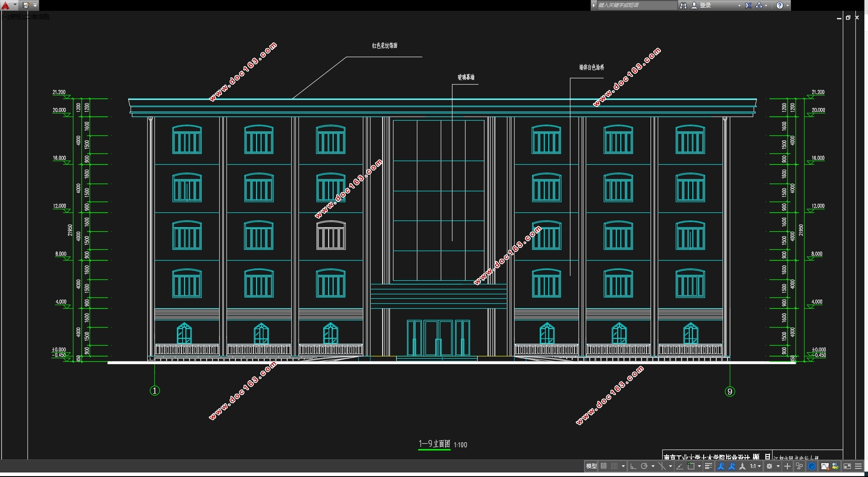Image resolution: width=868 pixels, height=477 pixels.
Task: Switch to the 模型 model space button
Action: (591, 466)
